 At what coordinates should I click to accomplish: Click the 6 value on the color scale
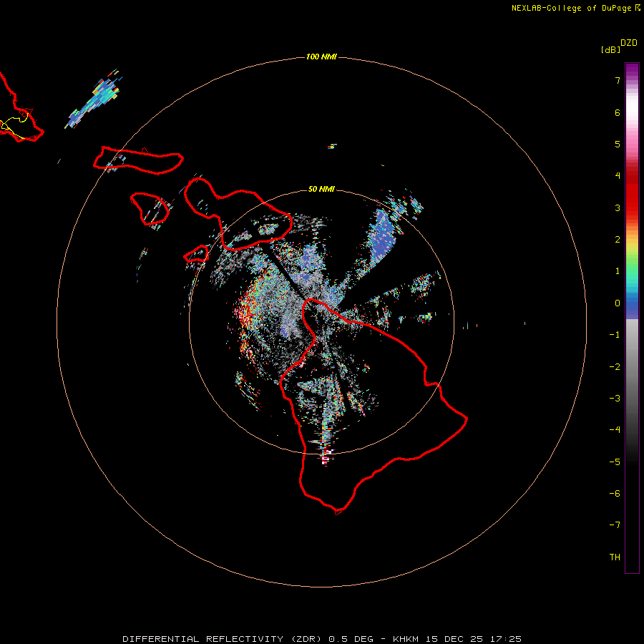click(618, 112)
